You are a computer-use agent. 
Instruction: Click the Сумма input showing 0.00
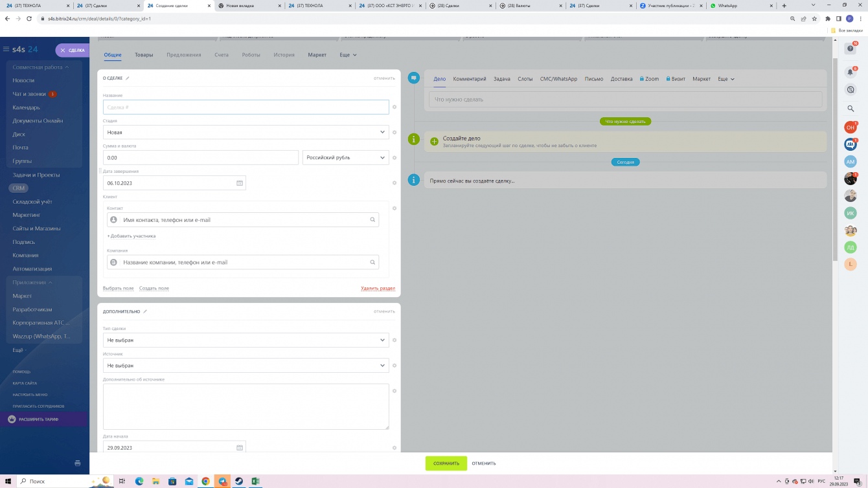201,157
